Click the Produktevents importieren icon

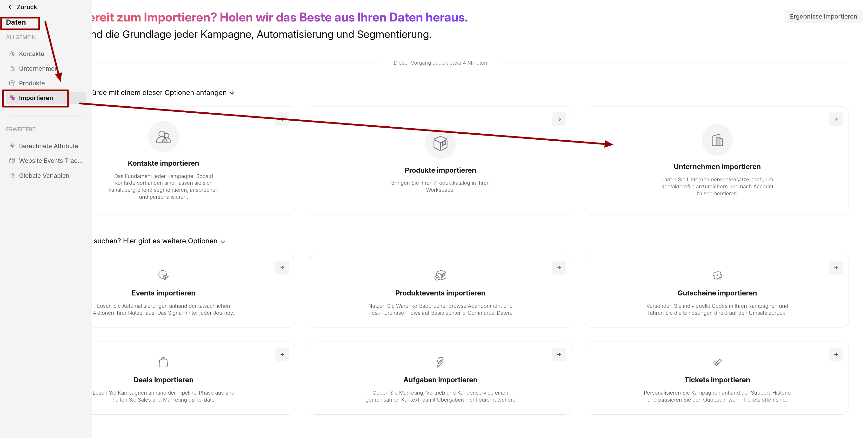click(440, 275)
